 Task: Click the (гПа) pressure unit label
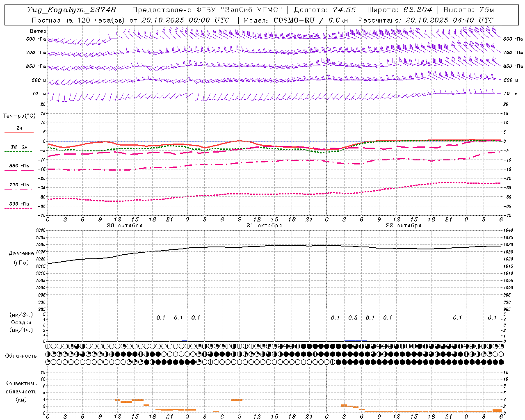[21, 263]
